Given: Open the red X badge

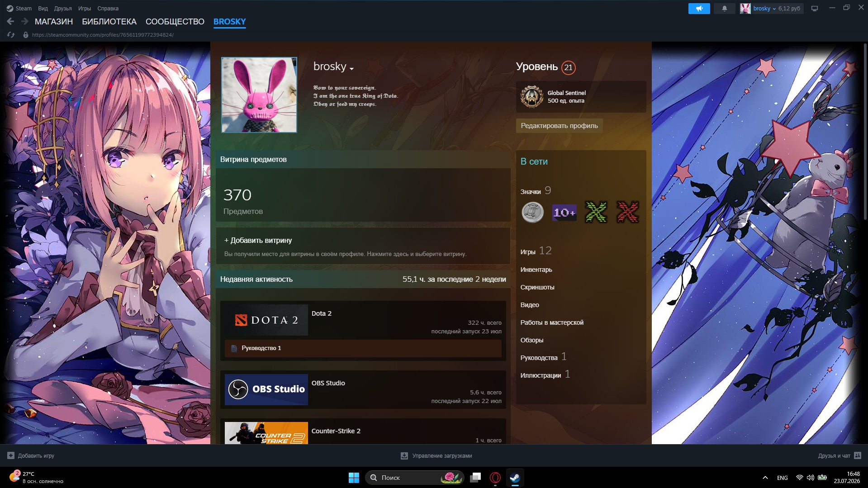Looking at the screenshot, I should click(x=627, y=212).
